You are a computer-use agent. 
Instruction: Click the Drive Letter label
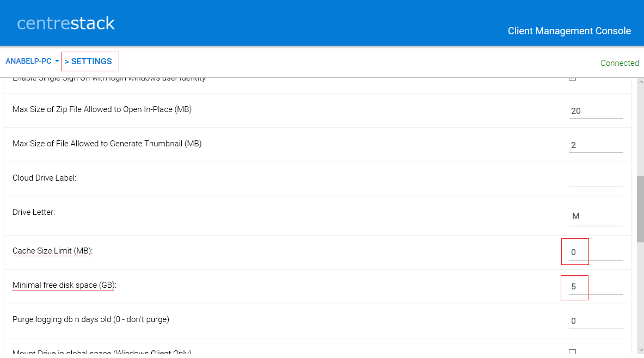[34, 212]
